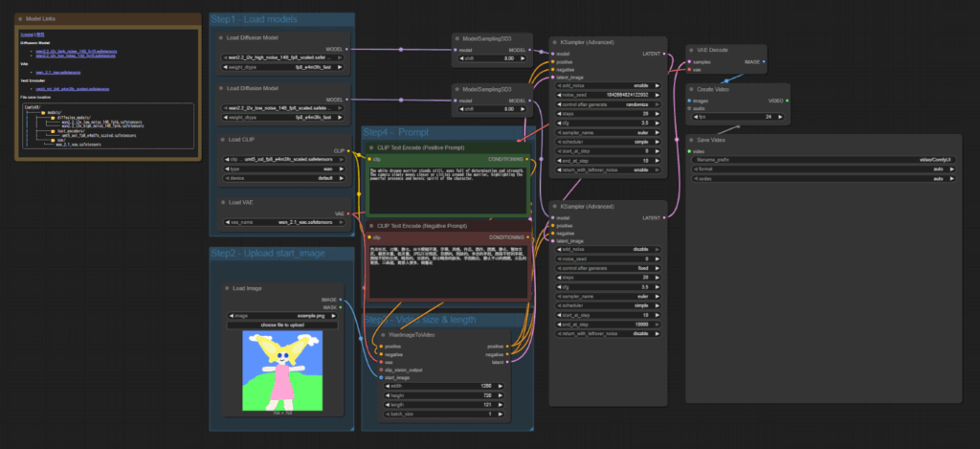Click the example image preview in Load Image
This screenshot has width=980, height=449.
[282, 370]
